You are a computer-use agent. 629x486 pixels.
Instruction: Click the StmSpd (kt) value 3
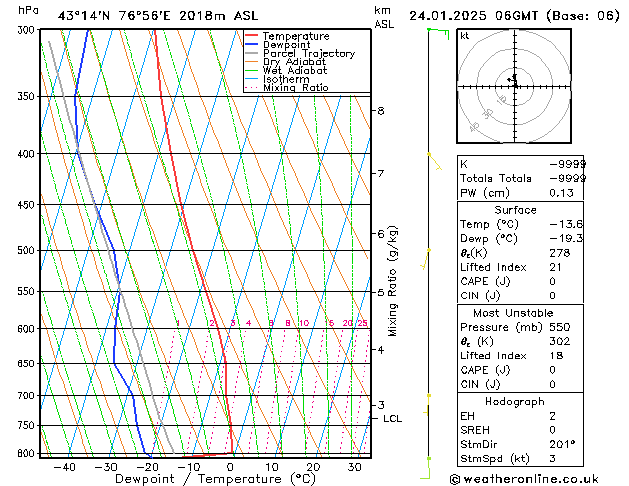pyautogui.click(x=552, y=459)
